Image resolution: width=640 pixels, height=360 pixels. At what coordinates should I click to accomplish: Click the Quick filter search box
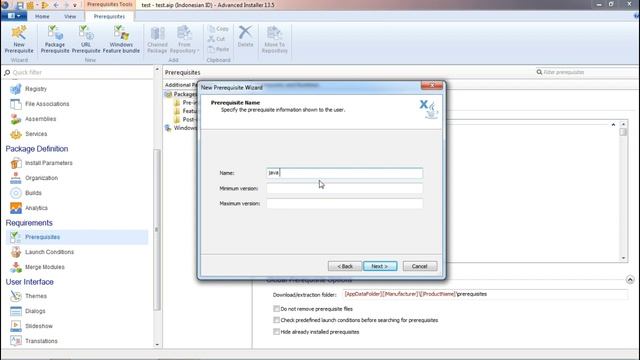[x=78, y=73]
